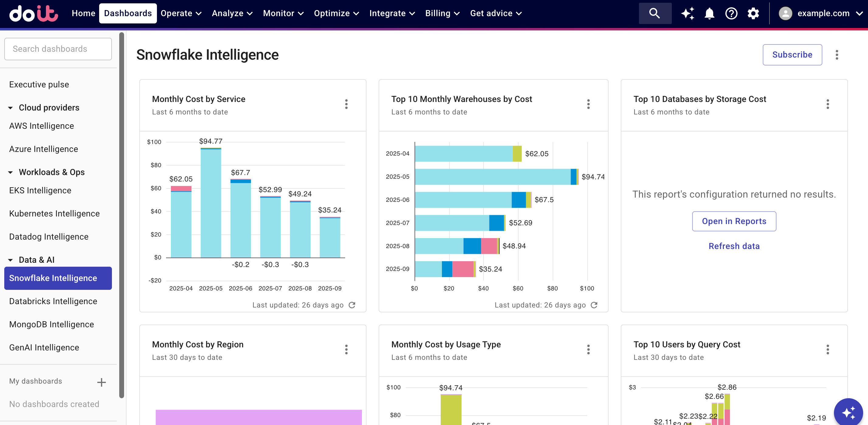The height and width of the screenshot is (425, 868).
Task: Refresh Monthly Cost by Service widget
Action: [x=352, y=305]
